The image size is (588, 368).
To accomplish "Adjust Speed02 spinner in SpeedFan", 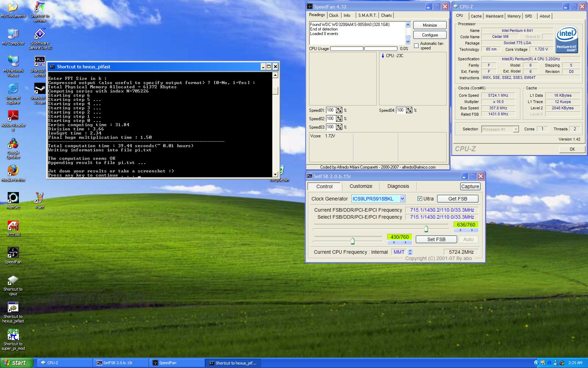I will (x=339, y=119).
